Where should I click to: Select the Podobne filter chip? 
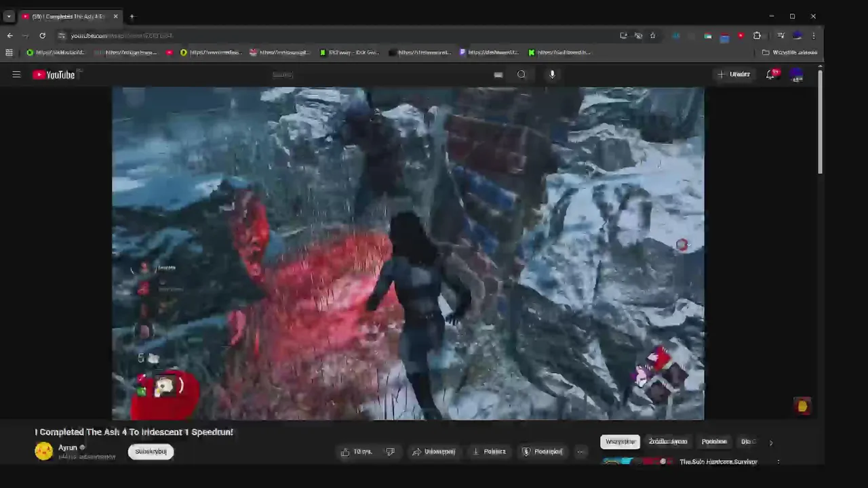[714, 441]
